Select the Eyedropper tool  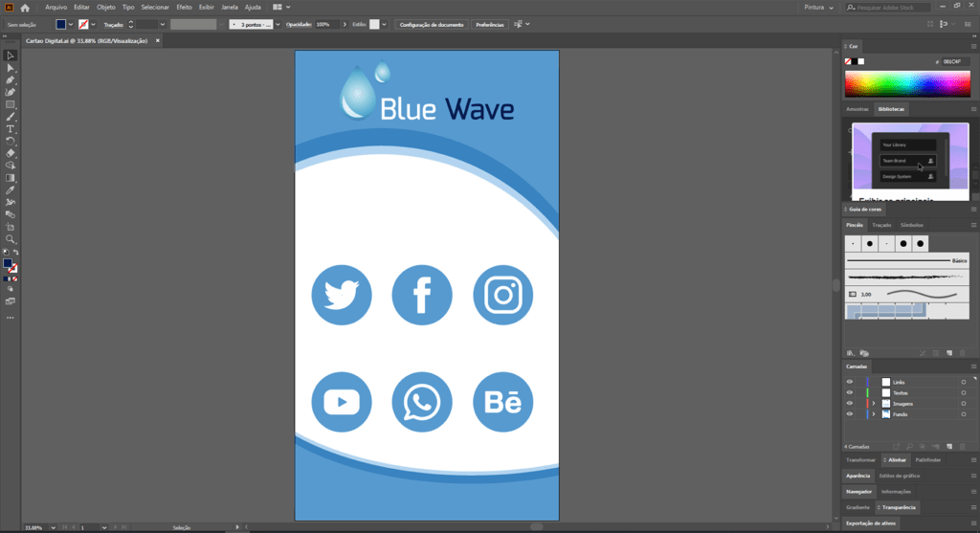(x=10, y=190)
